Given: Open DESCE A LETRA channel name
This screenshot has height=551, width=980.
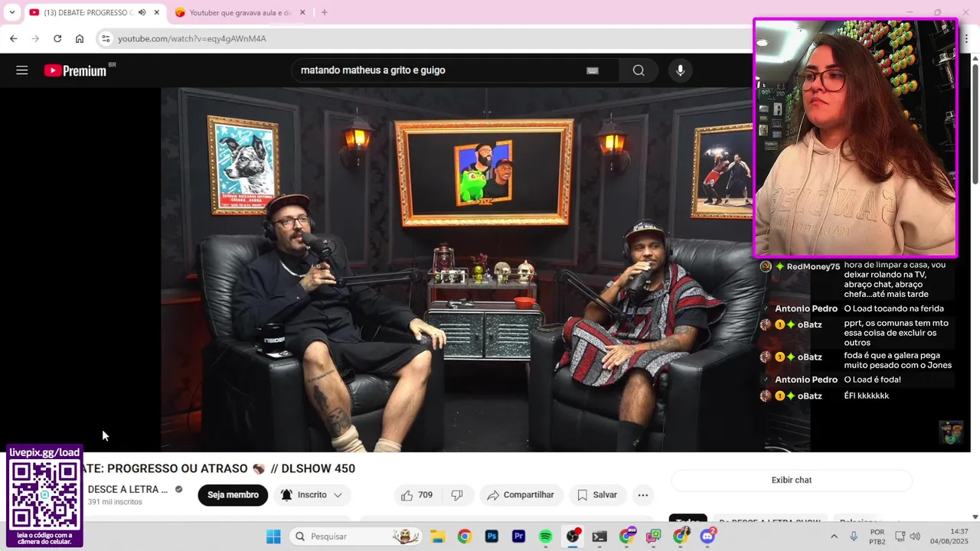Looking at the screenshot, I should coord(128,490).
